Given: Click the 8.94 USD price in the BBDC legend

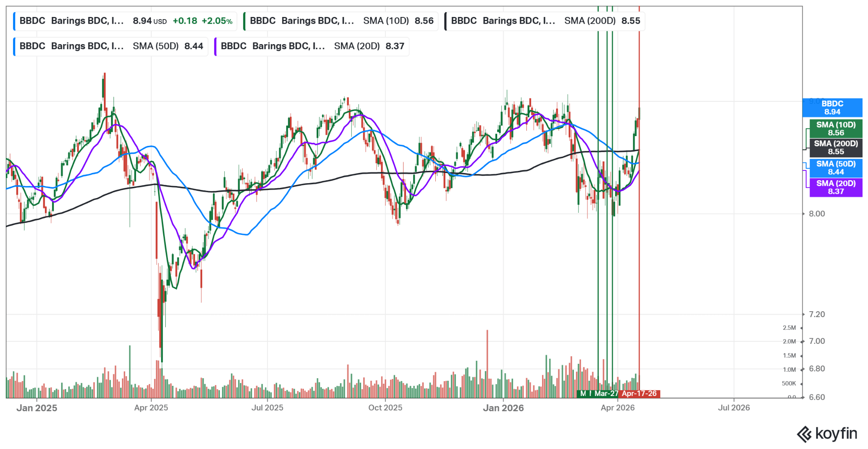Looking at the screenshot, I should (x=150, y=21).
